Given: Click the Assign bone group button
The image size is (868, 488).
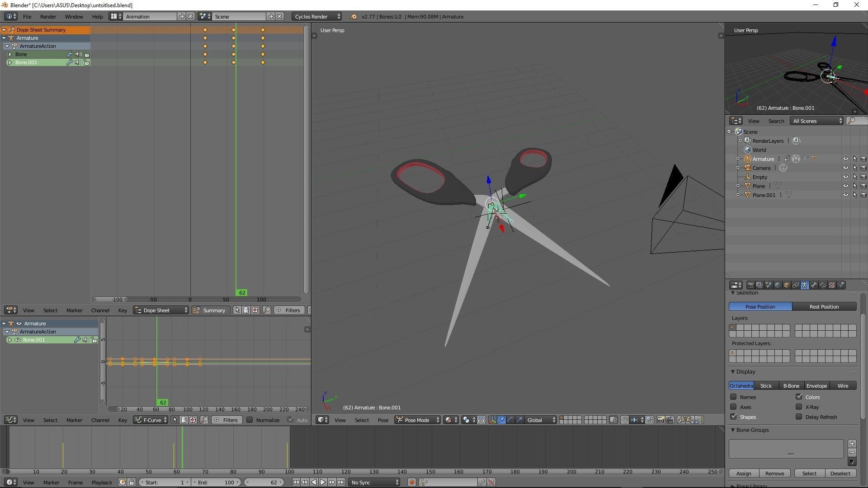Looking at the screenshot, I should (744, 473).
